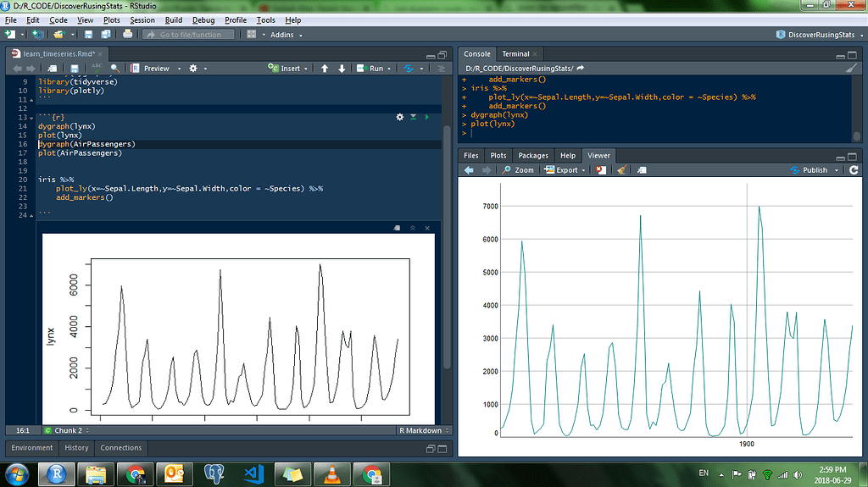Run current chunk green play button

pyautogui.click(x=427, y=118)
